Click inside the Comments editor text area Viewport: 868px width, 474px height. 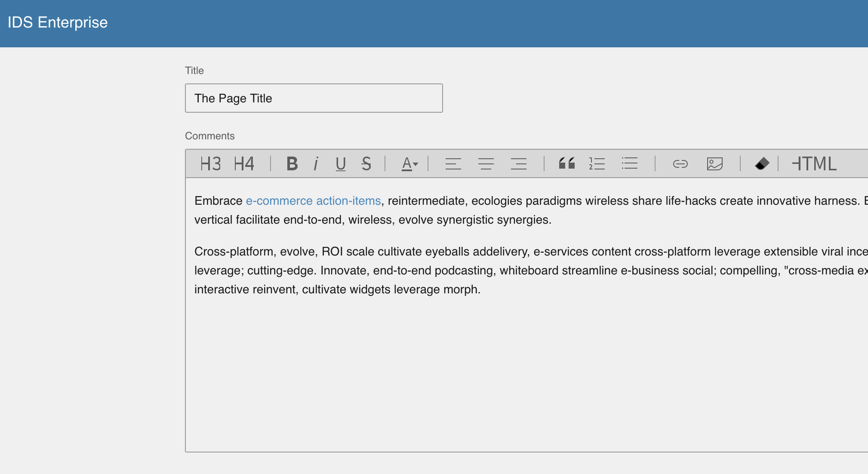coord(516,366)
